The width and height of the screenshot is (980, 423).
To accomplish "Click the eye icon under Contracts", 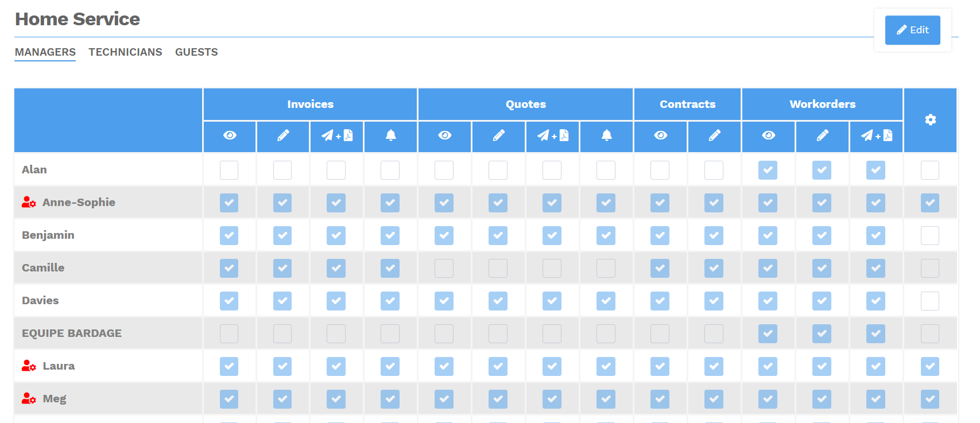I will 660,136.
